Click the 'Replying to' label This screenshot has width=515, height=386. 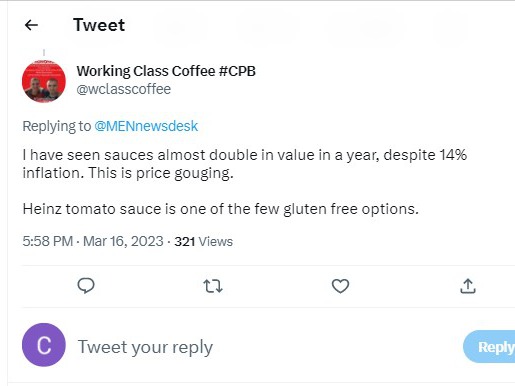(x=57, y=126)
